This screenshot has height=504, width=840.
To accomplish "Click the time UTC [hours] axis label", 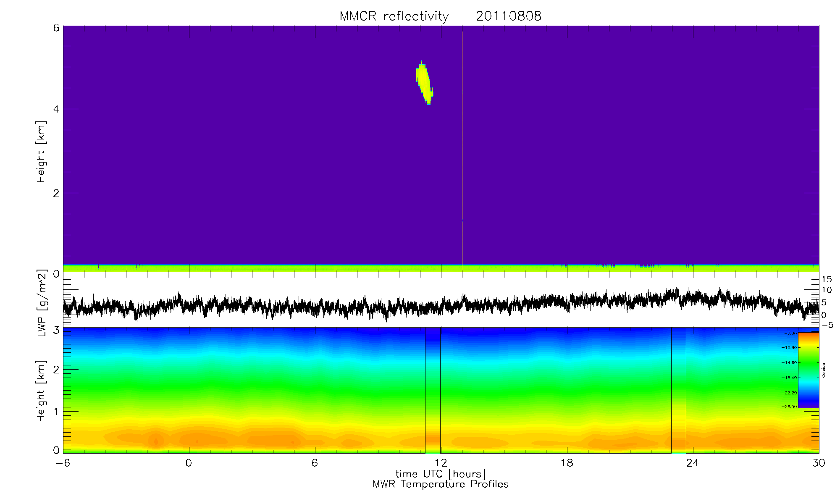I will click(441, 474).
